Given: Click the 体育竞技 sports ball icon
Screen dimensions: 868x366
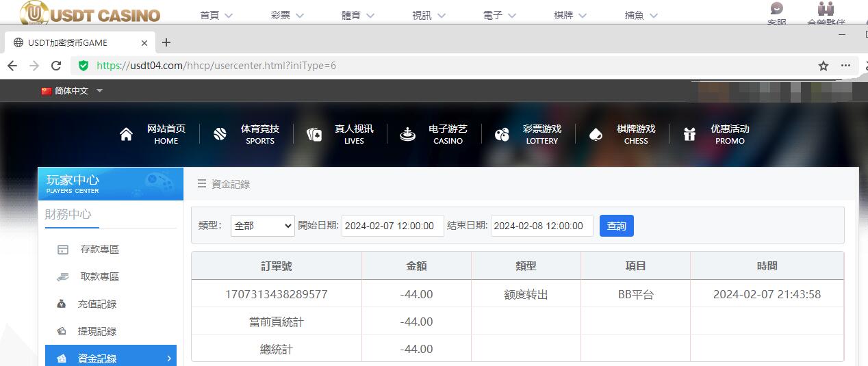Looking at the screenshot, I should [220, 134].
